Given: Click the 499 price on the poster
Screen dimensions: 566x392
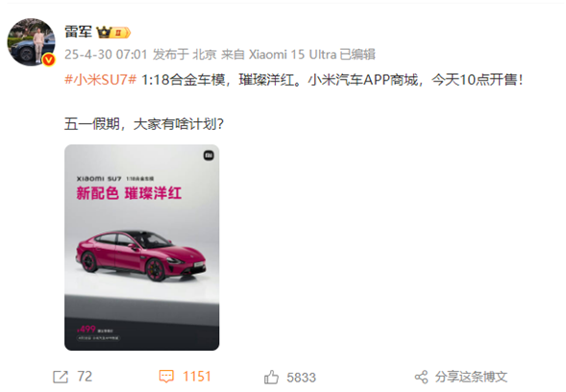Looking at the screenshot, I should point(86,329).
